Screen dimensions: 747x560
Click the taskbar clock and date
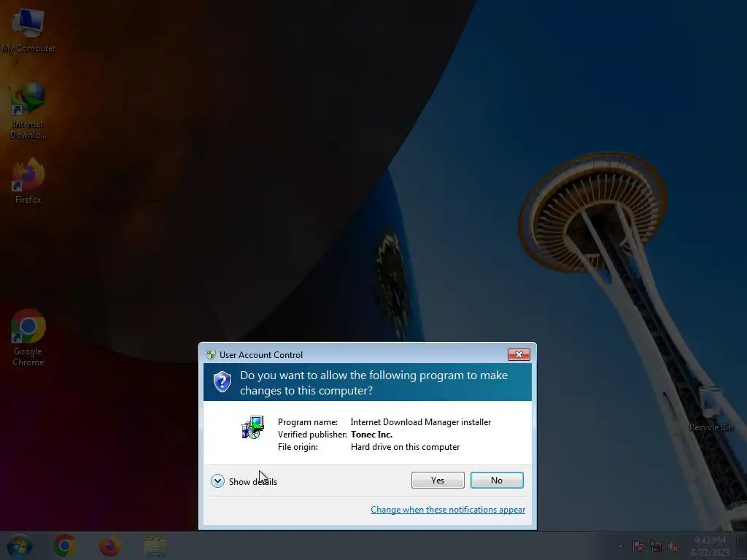tap(710, 545)
